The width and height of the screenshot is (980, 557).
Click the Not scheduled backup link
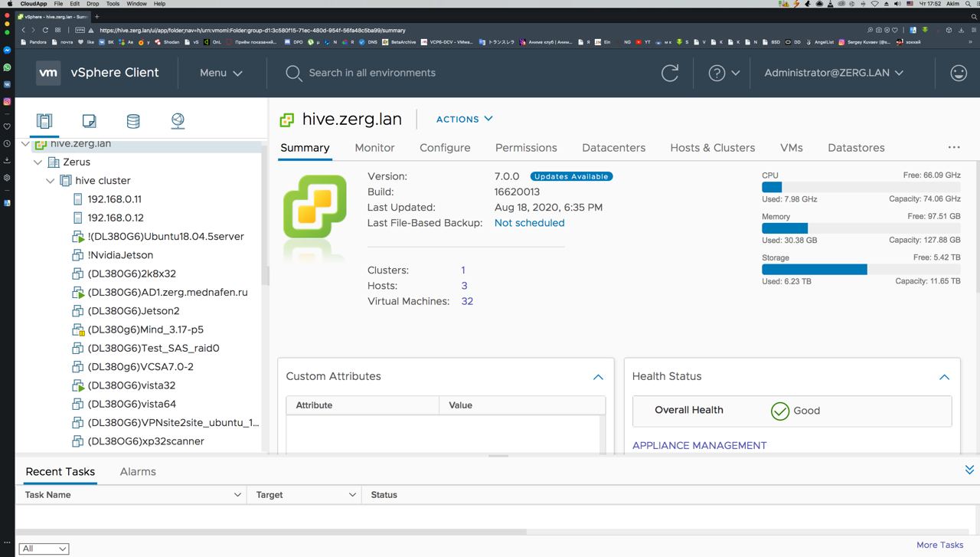click(529, 223)
